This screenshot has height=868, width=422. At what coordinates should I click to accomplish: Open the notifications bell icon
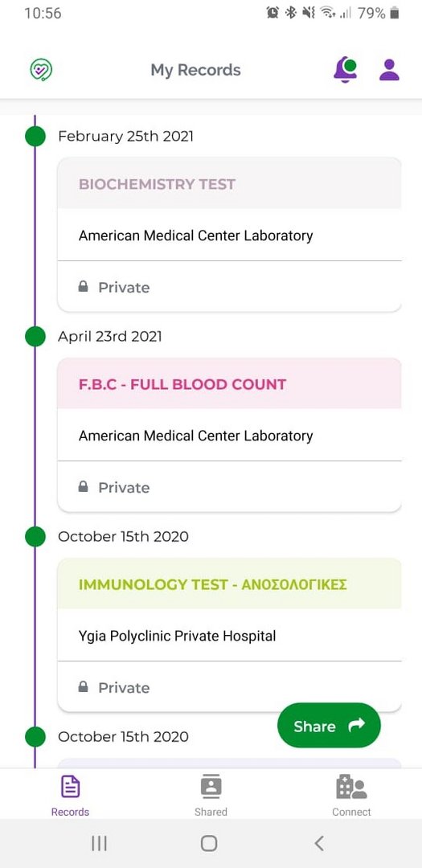coord(346,70)
